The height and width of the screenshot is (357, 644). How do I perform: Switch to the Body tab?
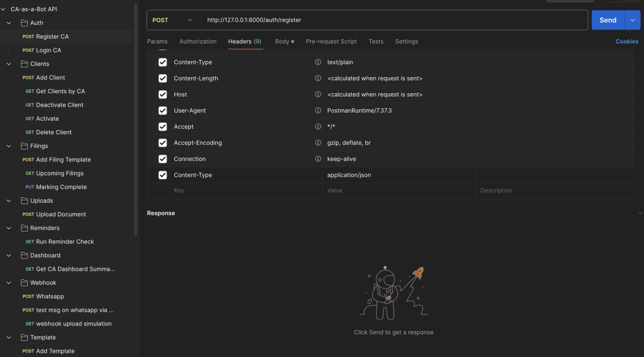[282, 41]
